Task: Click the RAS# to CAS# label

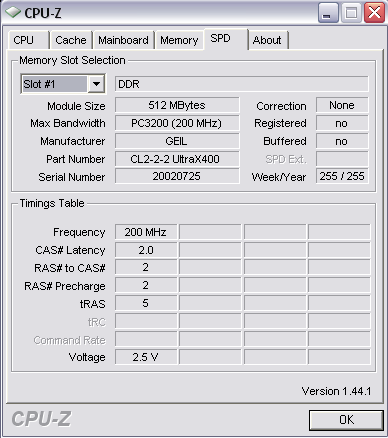Action: click(70, 268)
